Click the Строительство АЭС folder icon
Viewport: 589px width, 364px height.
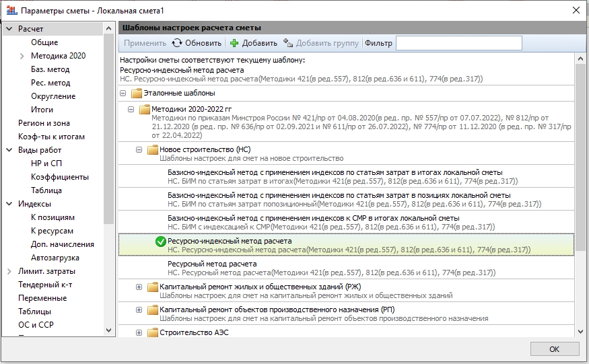click(x=153, y=332)
